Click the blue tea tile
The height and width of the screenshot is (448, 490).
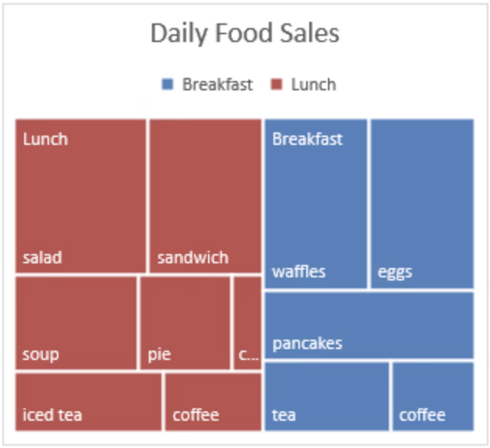(326, 396)
